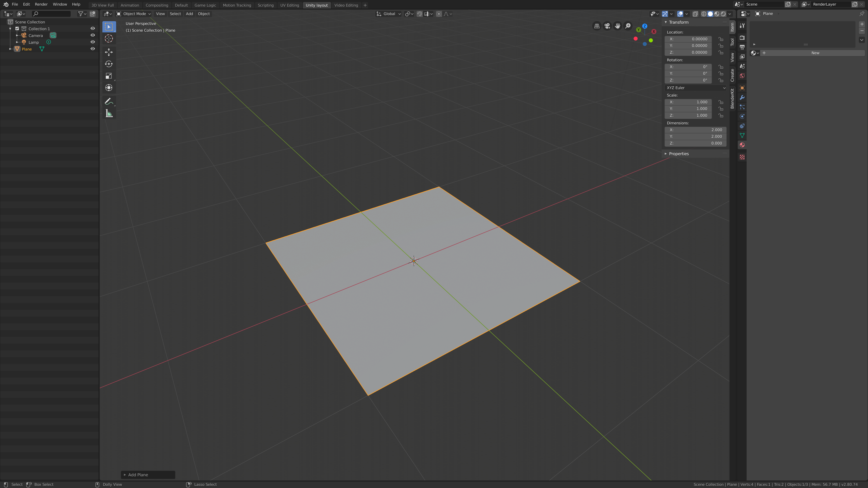Viewport: 868px width, 488px height.
Task: Hide the Camera with its eye icon
Action: click(x=93, y=35)
